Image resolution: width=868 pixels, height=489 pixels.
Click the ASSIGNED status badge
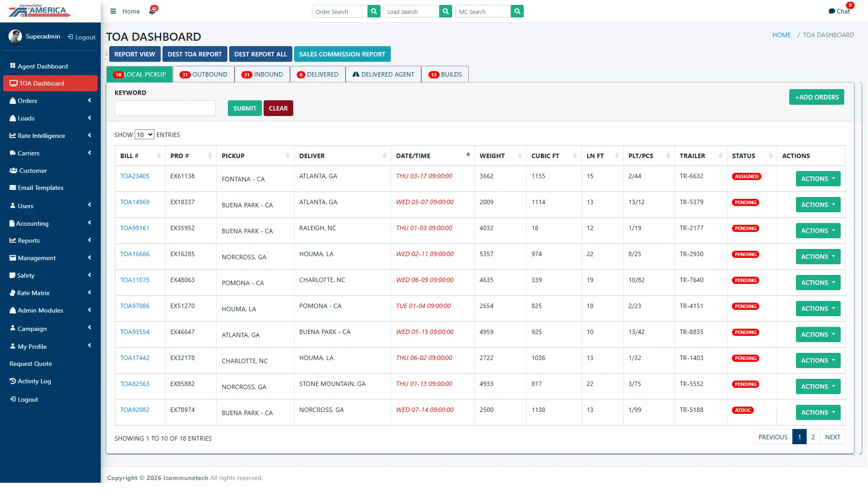coord(747,176)
